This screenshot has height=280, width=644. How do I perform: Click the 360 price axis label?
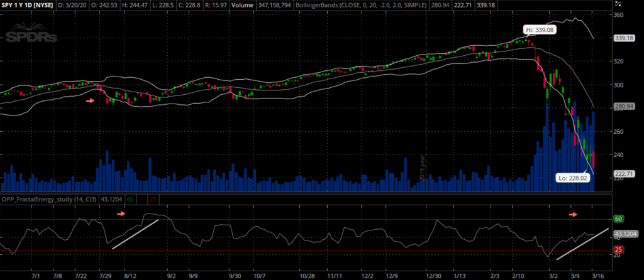tap(619, 15)
